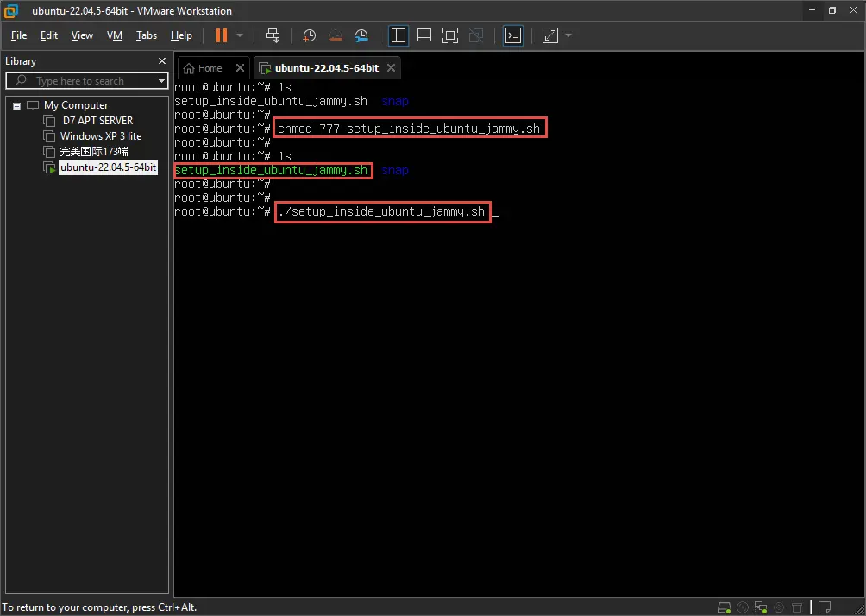Enter full screen mode
Image resolution: width=866 pixels, height=616 pixels.
(450, 35)
